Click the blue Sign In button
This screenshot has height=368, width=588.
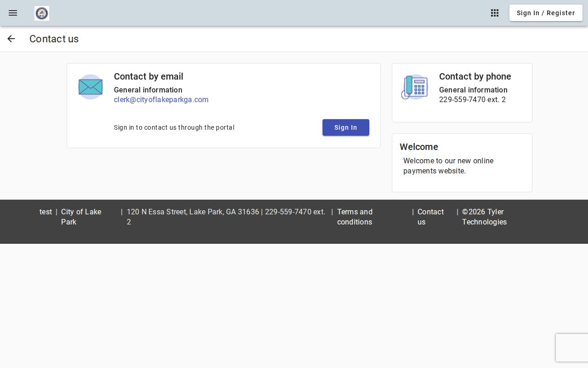346,127
